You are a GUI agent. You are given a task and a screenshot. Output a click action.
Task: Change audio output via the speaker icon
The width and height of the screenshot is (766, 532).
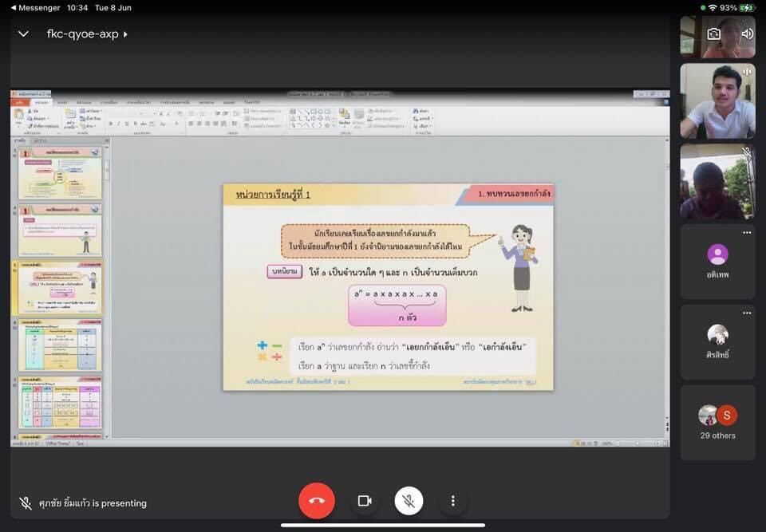pos(747,34)
